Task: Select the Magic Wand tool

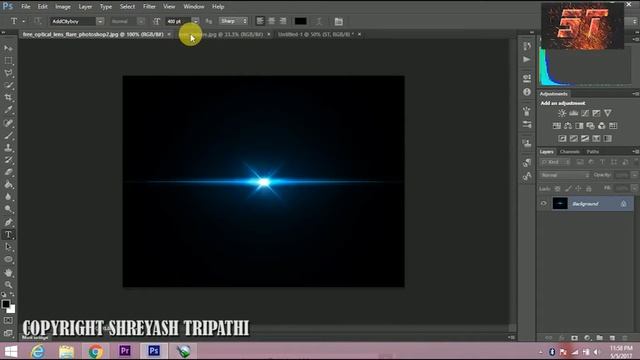Action: [8, 85]
